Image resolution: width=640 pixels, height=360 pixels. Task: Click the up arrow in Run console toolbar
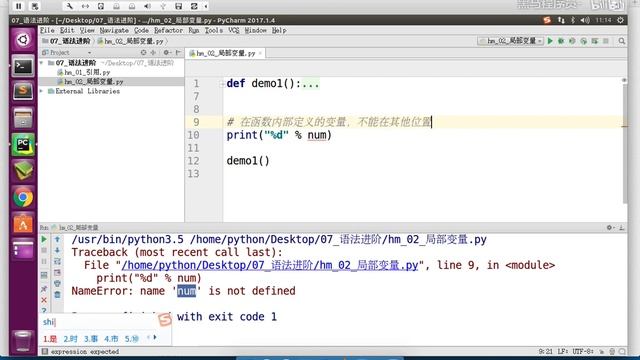point(57,239)
